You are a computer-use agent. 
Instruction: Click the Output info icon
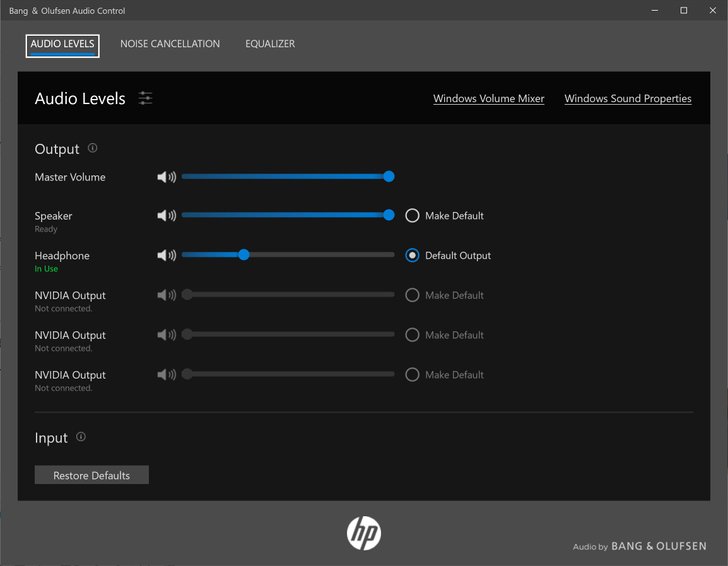point(93,148)
